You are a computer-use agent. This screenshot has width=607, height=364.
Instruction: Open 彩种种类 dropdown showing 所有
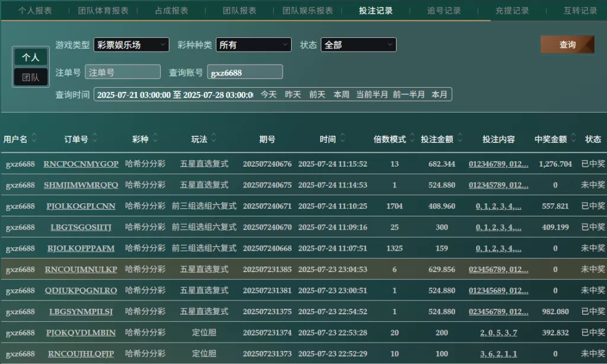click(254, 45)
